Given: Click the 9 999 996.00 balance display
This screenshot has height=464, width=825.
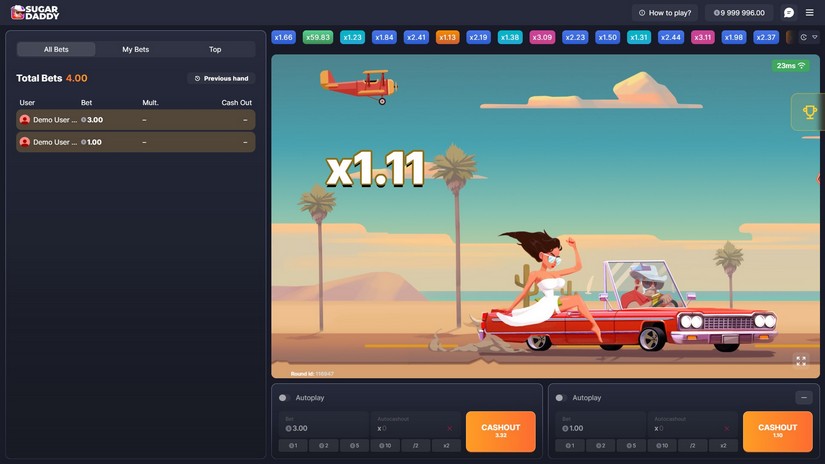Looking at the screenshot, I should [739, 13].
